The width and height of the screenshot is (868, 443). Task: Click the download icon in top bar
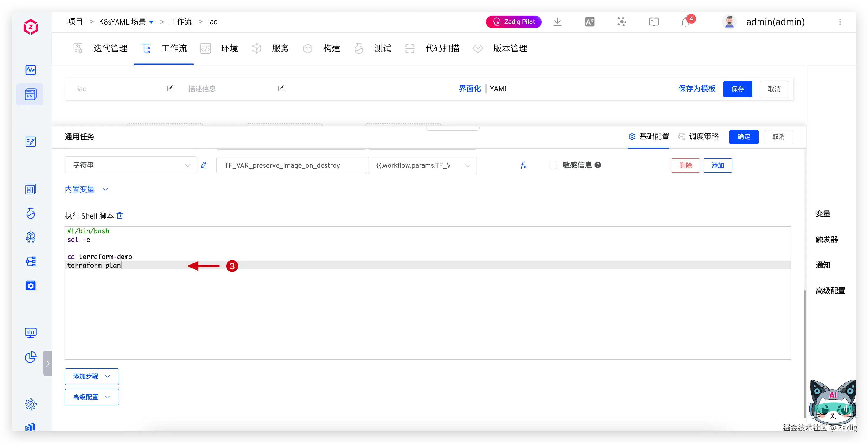[557, 22]
